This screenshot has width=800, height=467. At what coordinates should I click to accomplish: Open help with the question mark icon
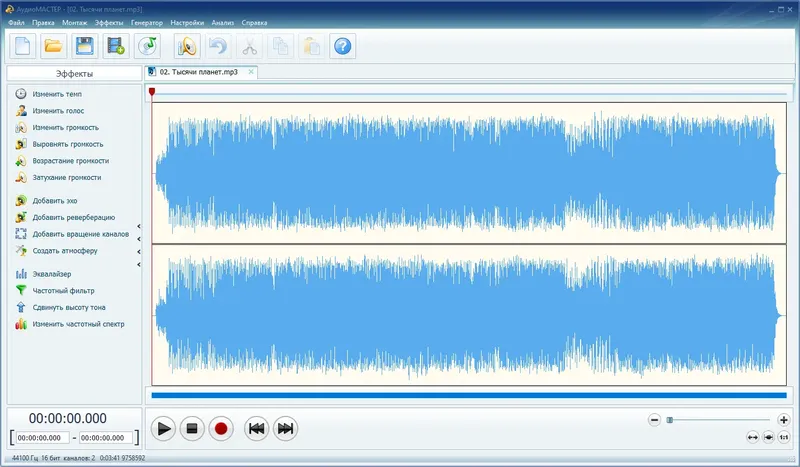[x=343, y=46]
